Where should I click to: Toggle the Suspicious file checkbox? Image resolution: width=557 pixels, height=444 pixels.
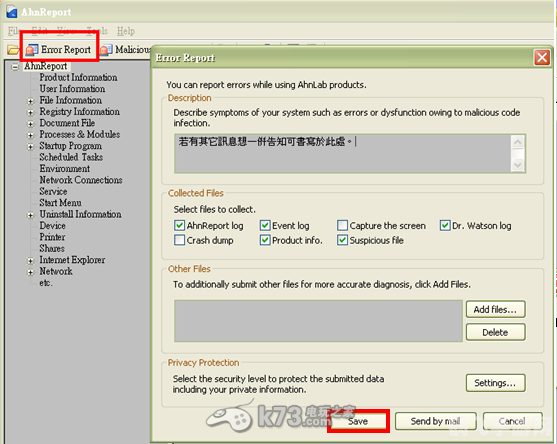342,240
